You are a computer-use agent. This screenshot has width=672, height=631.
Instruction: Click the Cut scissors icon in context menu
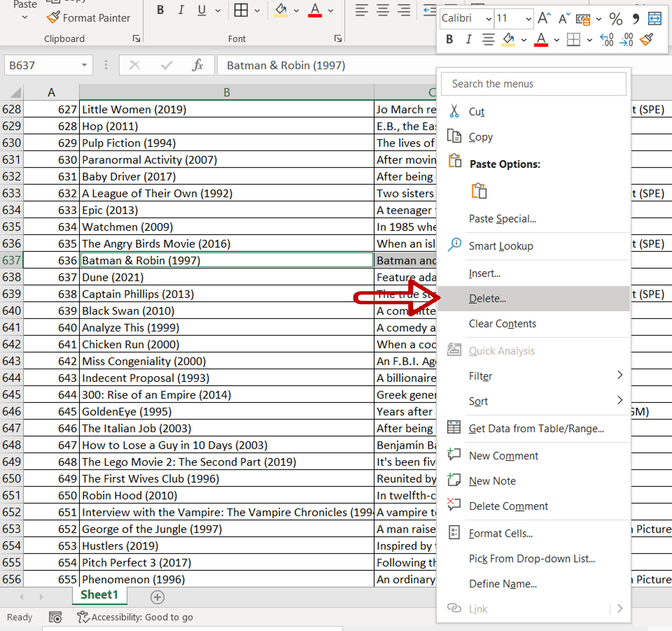click(454, 111)
